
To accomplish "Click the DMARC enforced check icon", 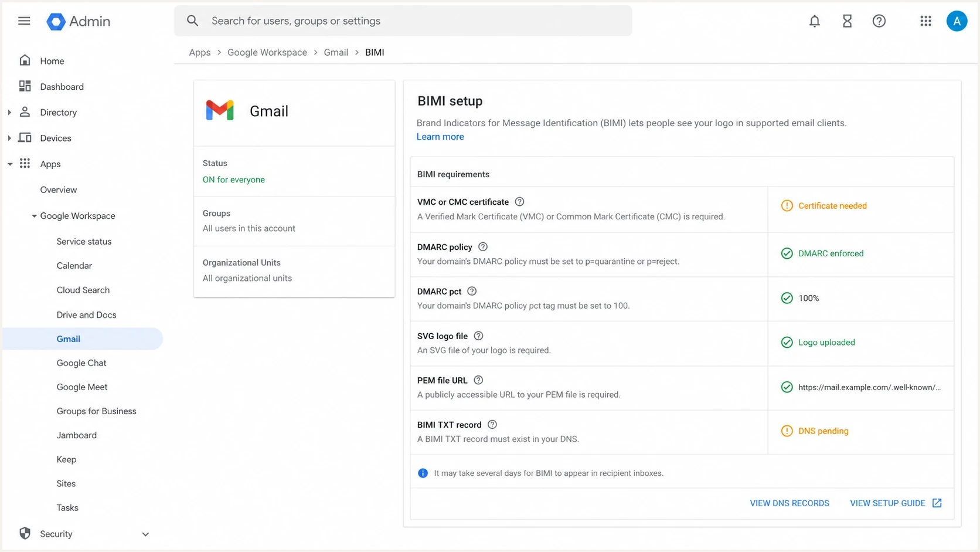I will (787, 253).
